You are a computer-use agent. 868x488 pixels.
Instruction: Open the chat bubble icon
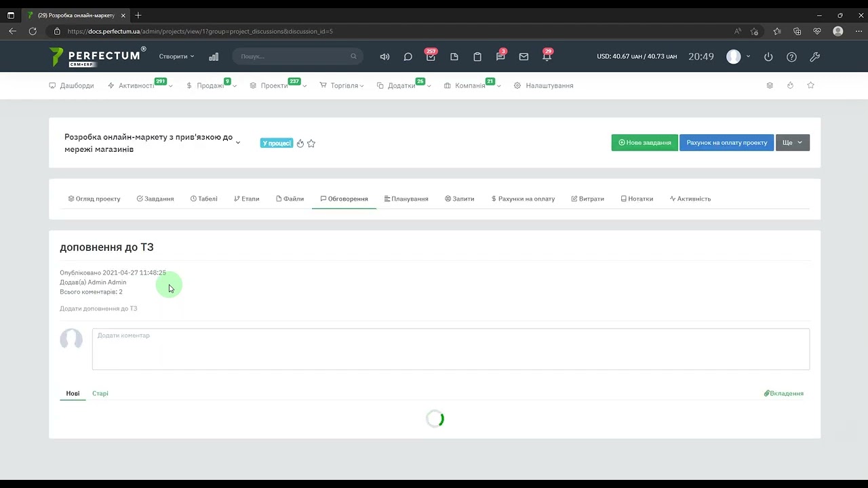pos(408,57)
